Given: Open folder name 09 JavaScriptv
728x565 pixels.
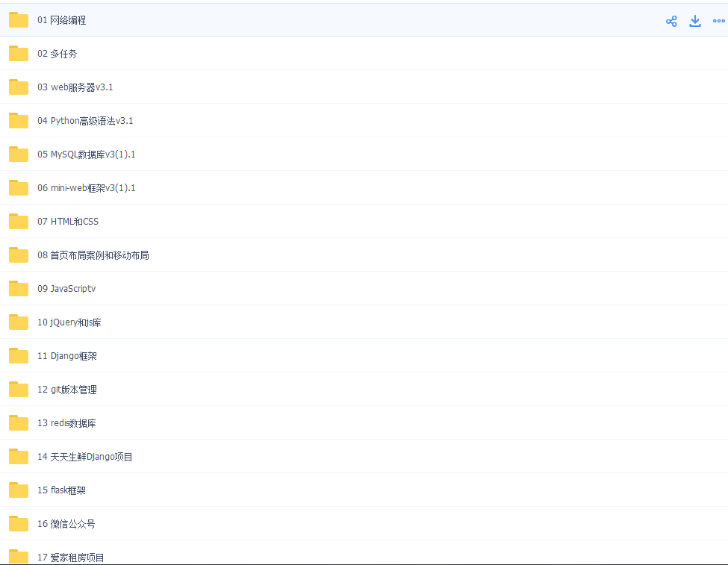Looking at the screenshot, I should [66, 289].
